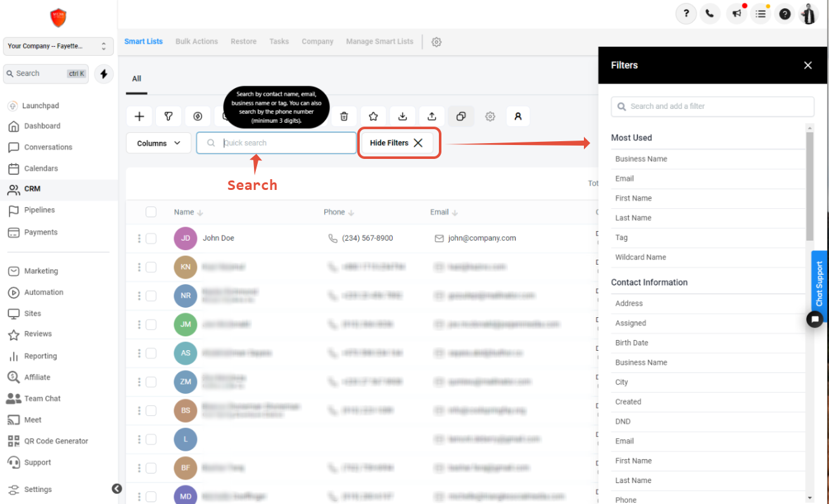Open Pipelines in the sidebar
Viewport: 829px width, 504px height.
pos(39,210)
